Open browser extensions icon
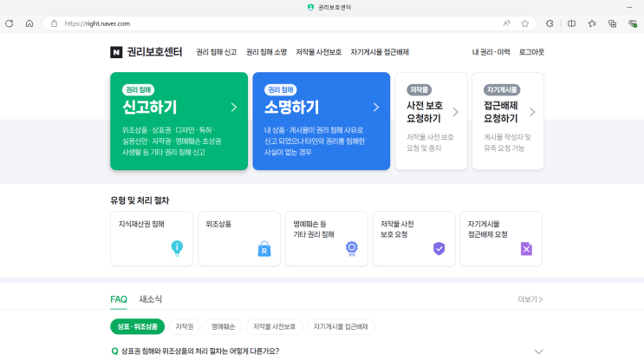Image resolution: width=644 pixels, height=361 pixels. [550, 23]
